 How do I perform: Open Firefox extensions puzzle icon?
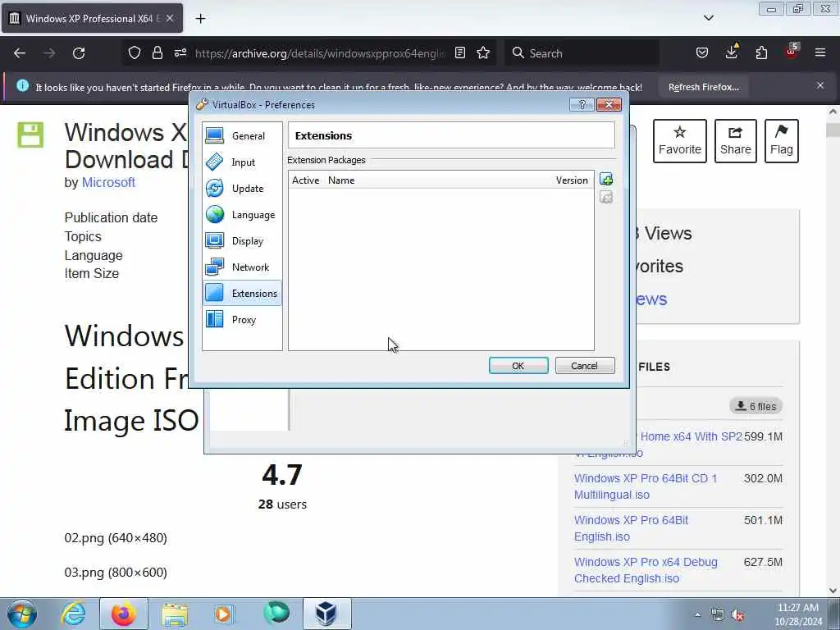pos(761,53)
